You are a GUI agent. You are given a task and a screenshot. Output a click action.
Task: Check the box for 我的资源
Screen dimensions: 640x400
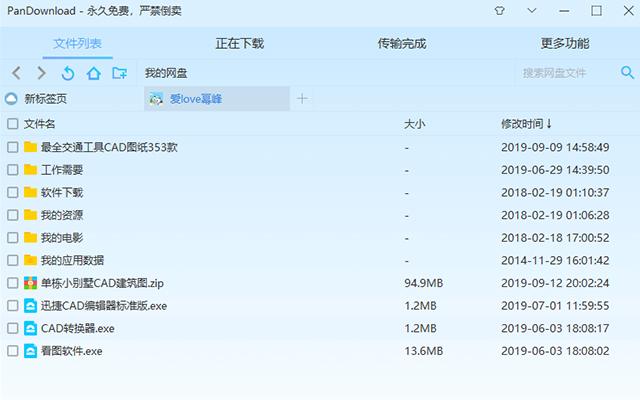point(13,215)
